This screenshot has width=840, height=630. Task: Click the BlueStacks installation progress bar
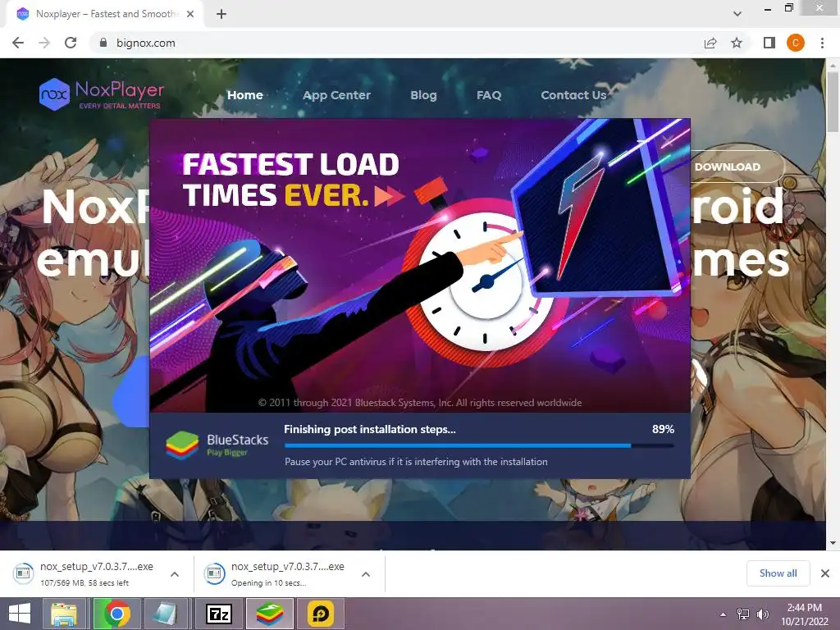pyautogui.click(x=479, y=445)
